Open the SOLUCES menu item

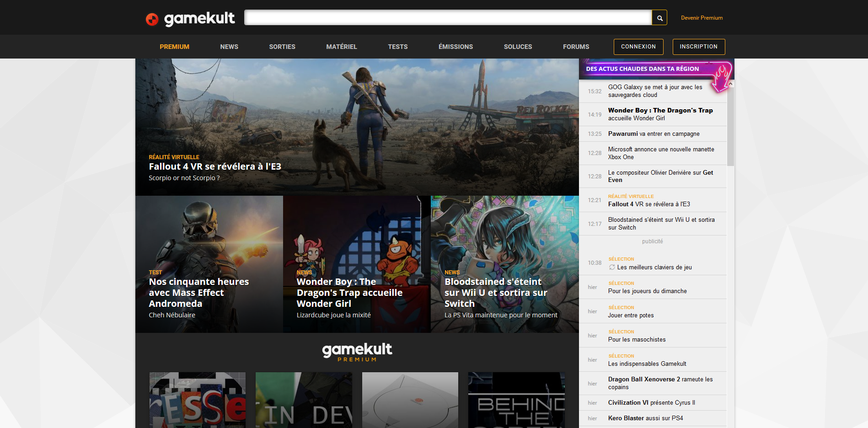click(x=518, y=47)
